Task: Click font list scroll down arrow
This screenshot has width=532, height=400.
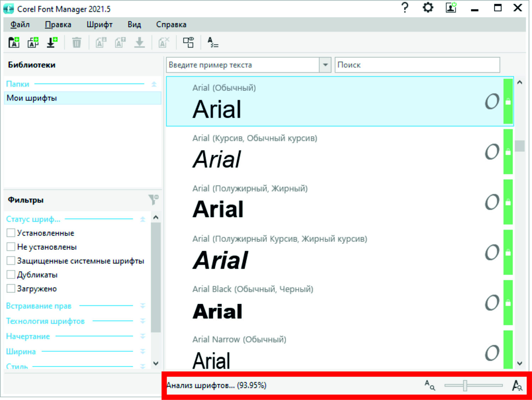Action: [520, 363]
